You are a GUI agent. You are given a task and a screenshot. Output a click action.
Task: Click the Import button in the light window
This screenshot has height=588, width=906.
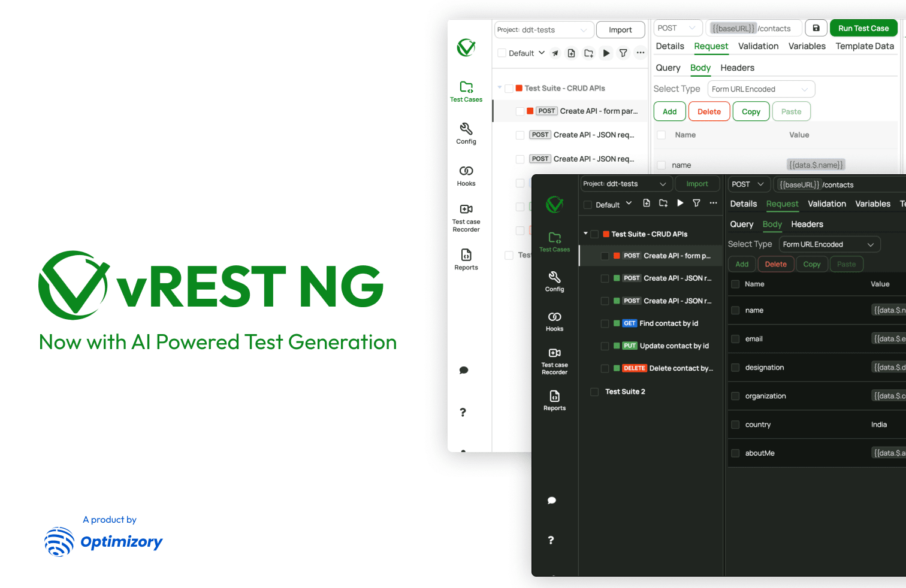point(621,30)
